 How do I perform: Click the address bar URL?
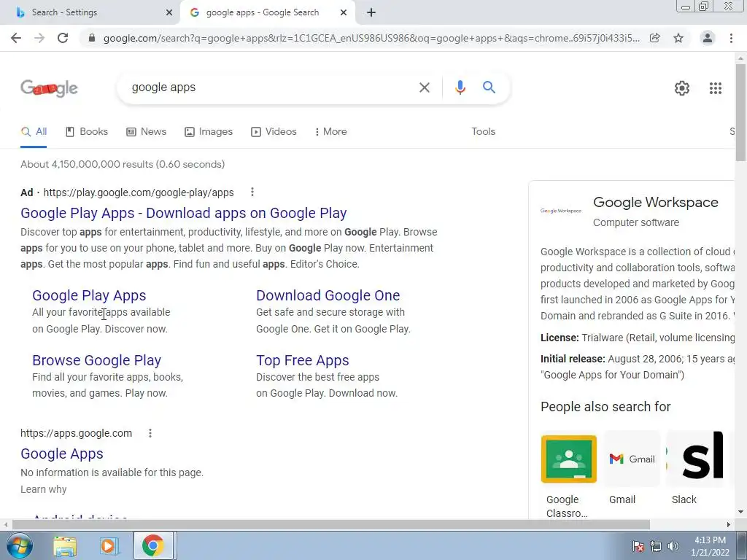coord(371,38)
